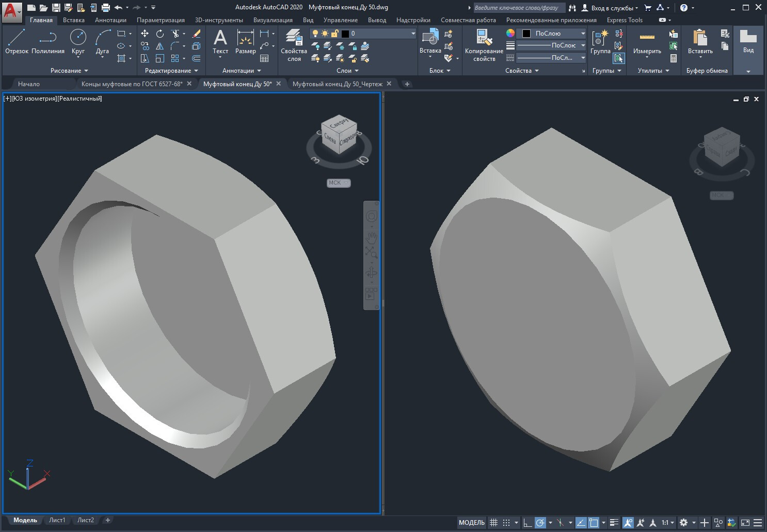Screen dimensions: 767x532
Task: Switch to Express Tools tab
Action: (625, 20)
